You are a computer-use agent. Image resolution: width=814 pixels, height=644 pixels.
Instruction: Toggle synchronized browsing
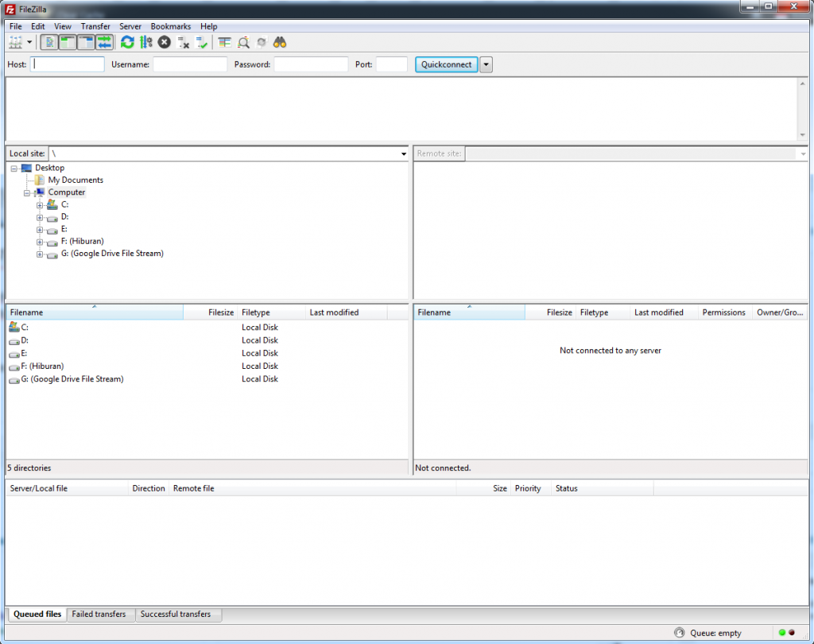point(262,42)
